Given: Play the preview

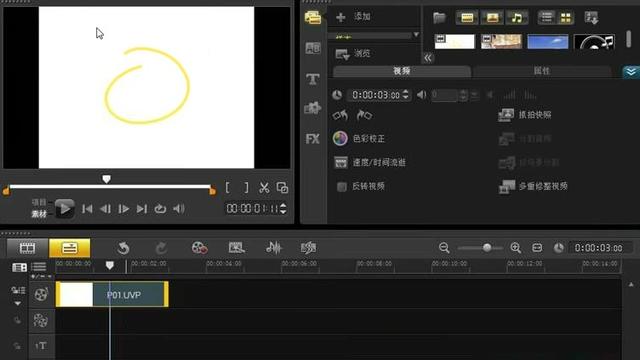Looking at the screenshot, I should pyautogui.click(x=64, y=209).
